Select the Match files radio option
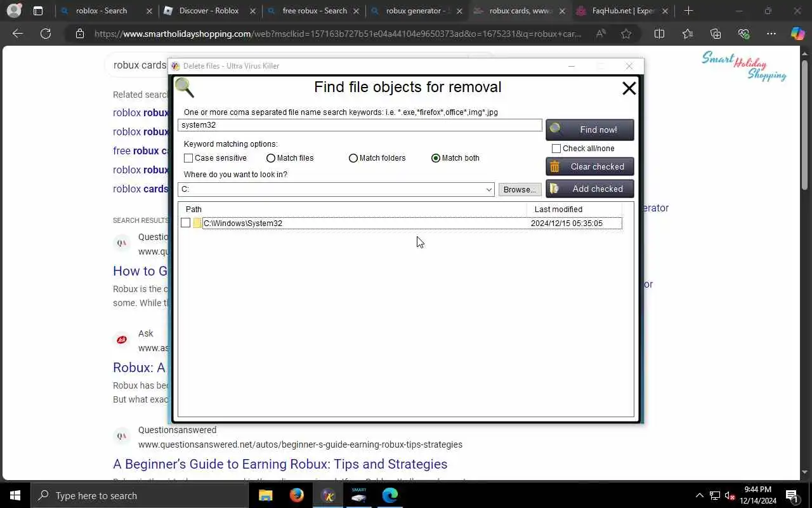The width and height of the screenshot is (812, 508). click(271, 158)
